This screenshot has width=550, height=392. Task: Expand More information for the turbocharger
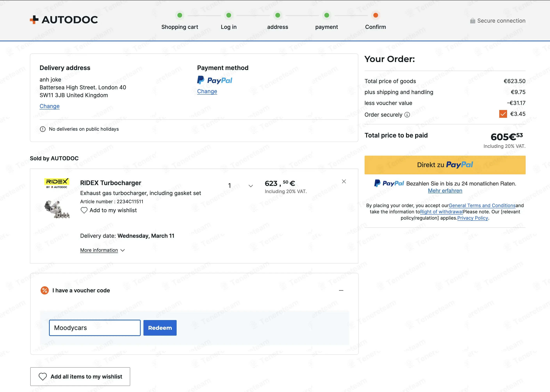pyautogui.click(x=102, y=250)
